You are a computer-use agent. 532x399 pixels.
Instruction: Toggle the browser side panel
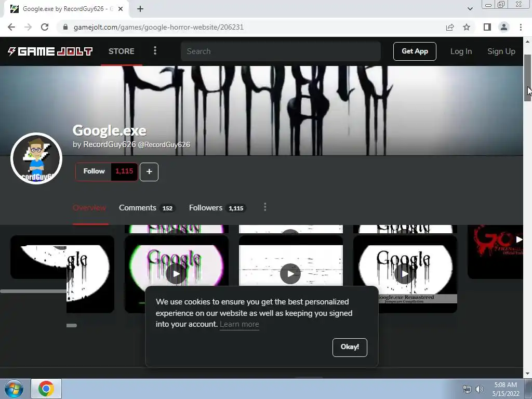click(x=487, y=27)
